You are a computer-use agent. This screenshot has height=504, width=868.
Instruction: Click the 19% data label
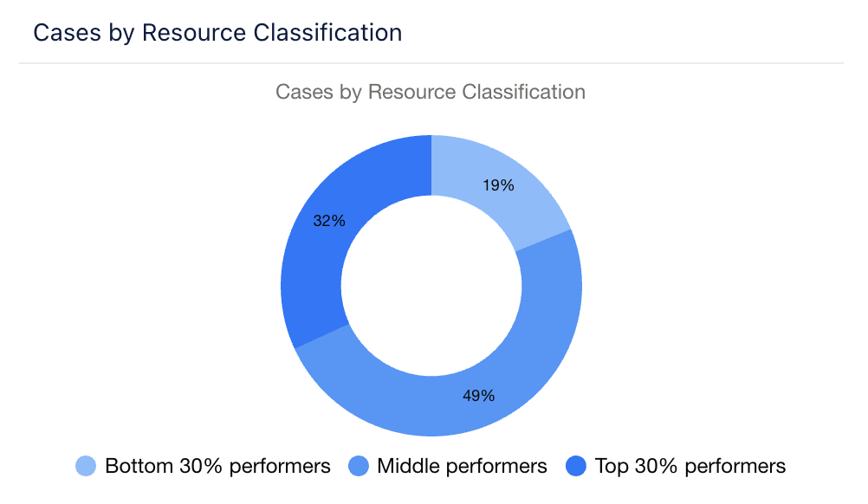click(499, 185)
